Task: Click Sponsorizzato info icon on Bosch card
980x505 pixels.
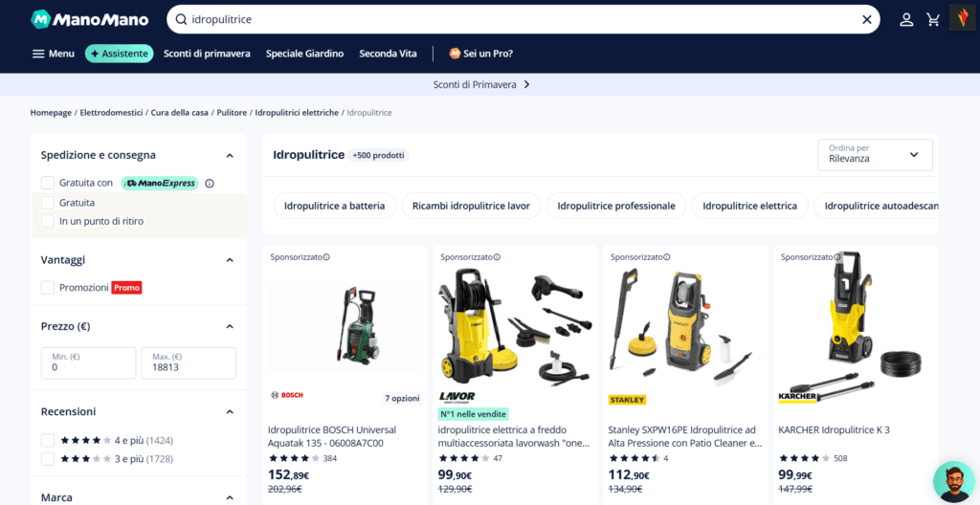Action: [x=327, y=257]
